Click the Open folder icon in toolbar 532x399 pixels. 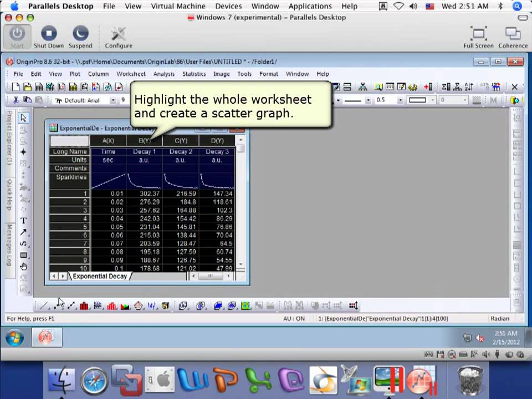pos(27,87)
